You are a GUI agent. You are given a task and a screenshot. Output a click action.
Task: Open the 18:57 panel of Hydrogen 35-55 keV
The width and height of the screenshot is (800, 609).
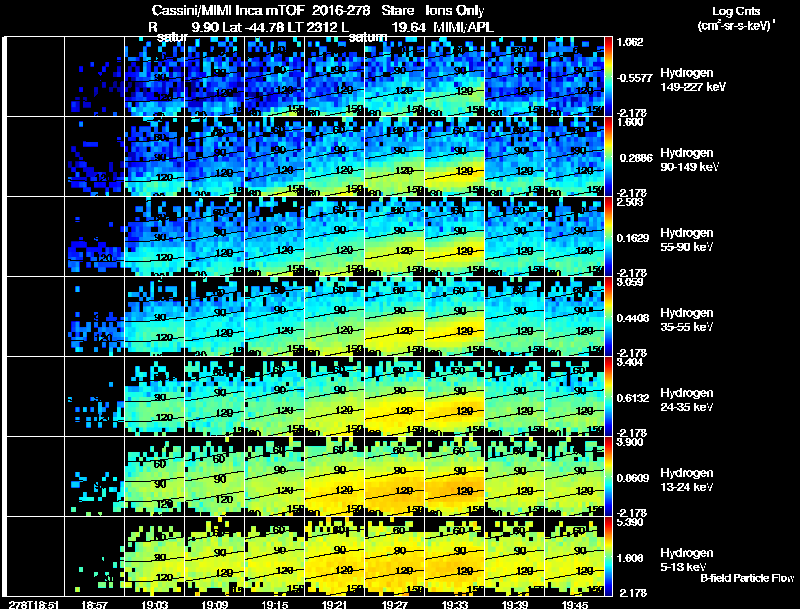[x=94, y=317]
